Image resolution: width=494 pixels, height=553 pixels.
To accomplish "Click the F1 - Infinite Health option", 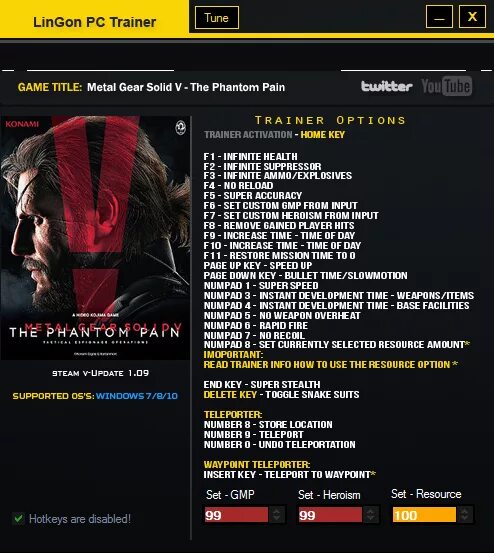I will 250,156.
